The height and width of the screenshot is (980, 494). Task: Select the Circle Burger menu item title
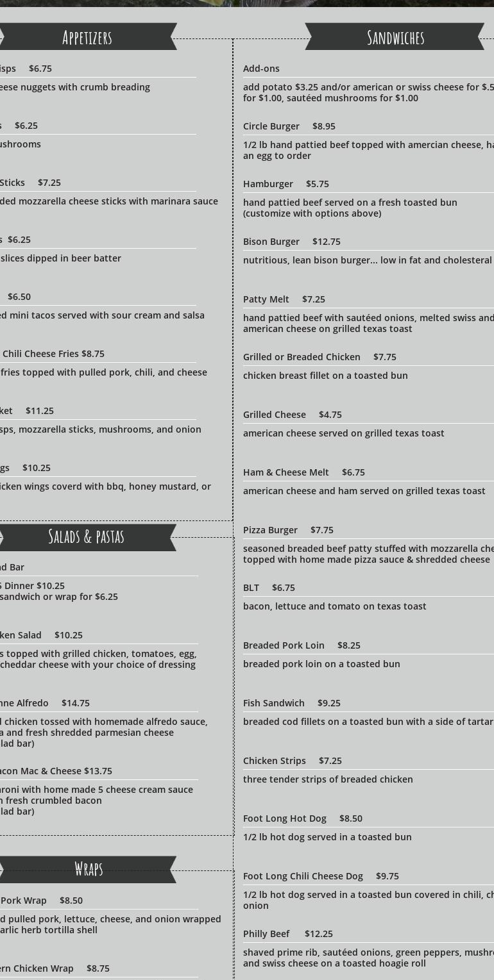click(289, 126)
